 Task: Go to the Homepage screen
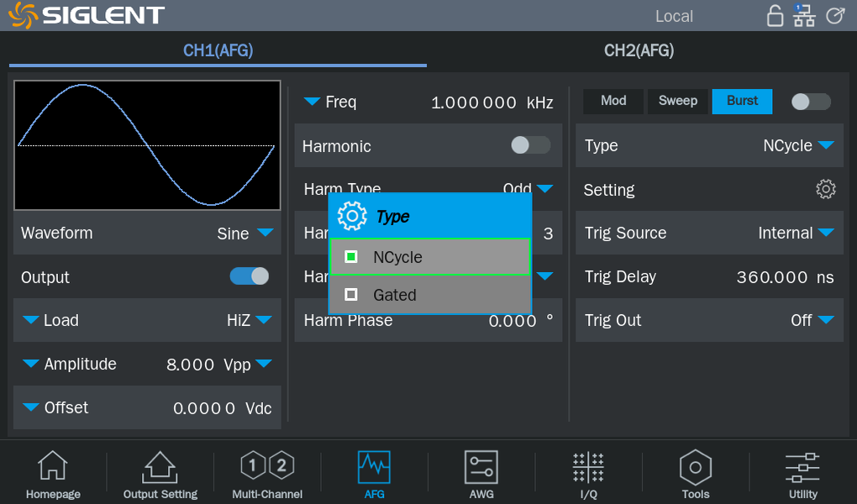tap(53, 475)
